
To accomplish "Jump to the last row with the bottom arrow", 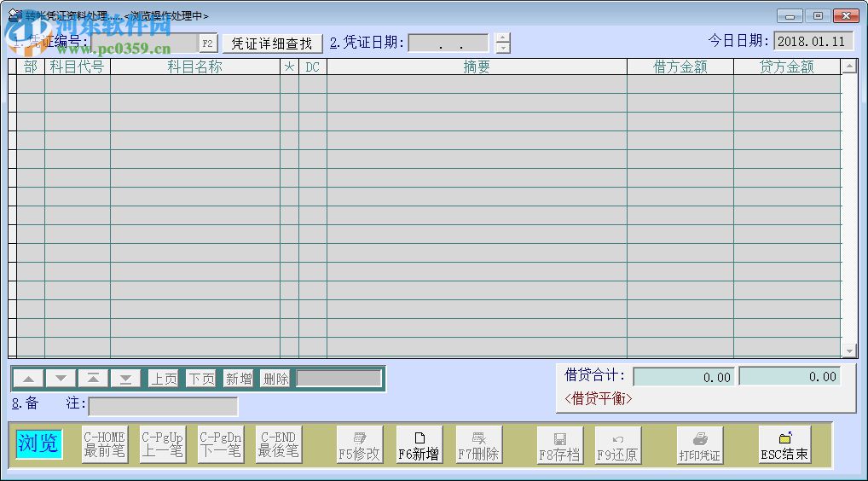I will [x=125, y=379].
